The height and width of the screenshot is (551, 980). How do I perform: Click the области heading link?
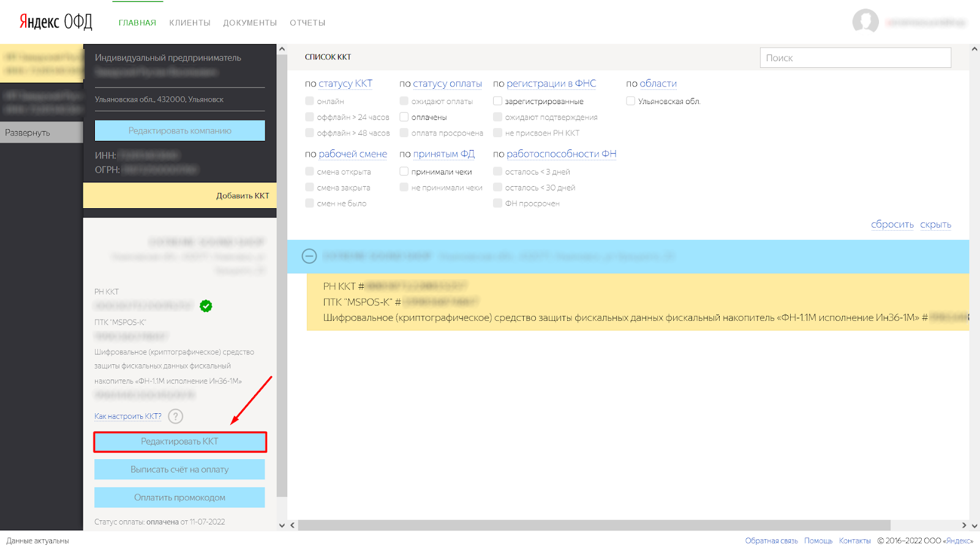[x=658, y=84]
